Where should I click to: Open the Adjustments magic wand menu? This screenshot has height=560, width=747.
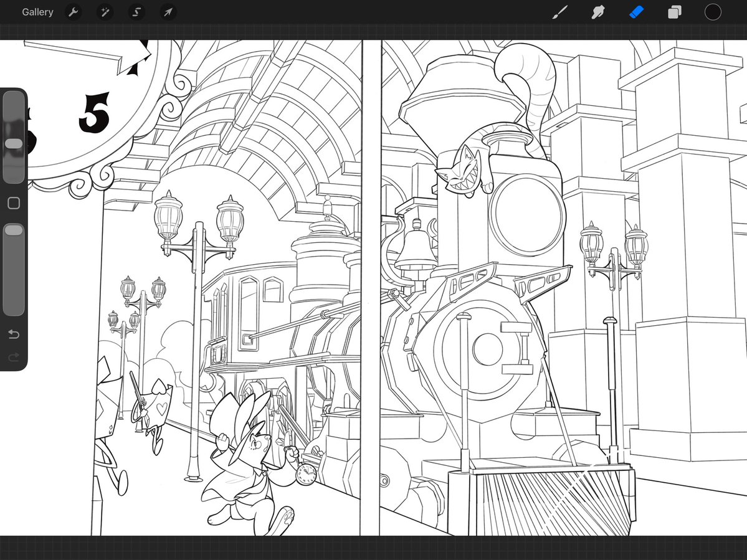pyautogui.click(x=105, y=12)
